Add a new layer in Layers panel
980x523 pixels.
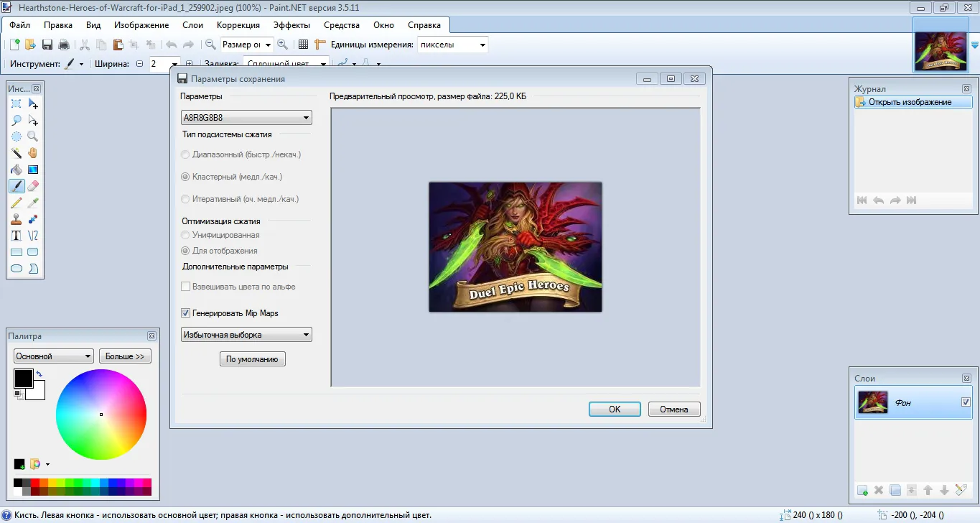point(862,490)
